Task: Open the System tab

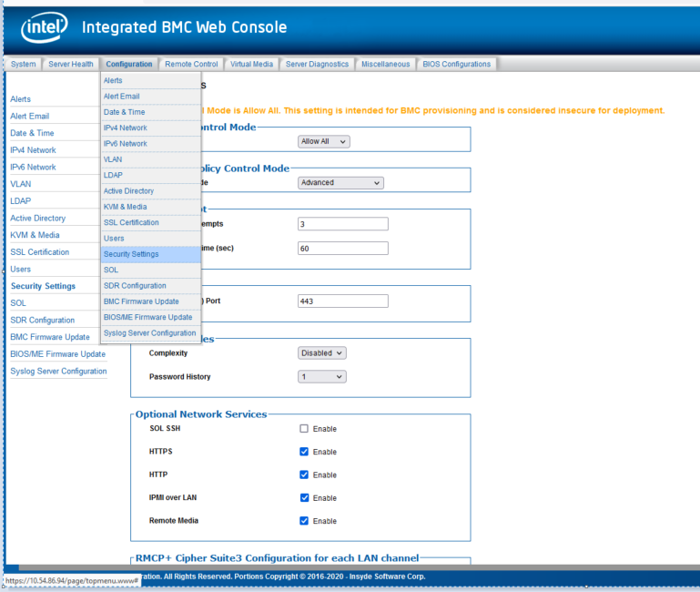Action: [24, 65]
